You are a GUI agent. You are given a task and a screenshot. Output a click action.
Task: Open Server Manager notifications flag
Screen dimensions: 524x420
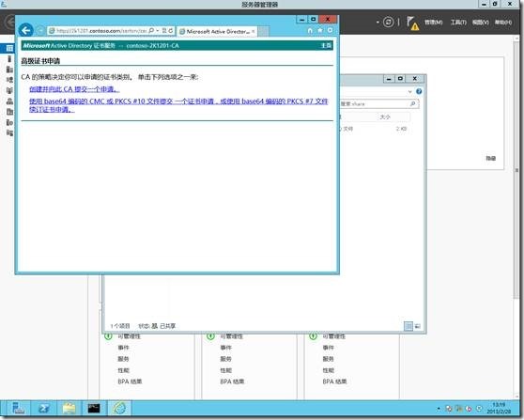click(412, 23)
